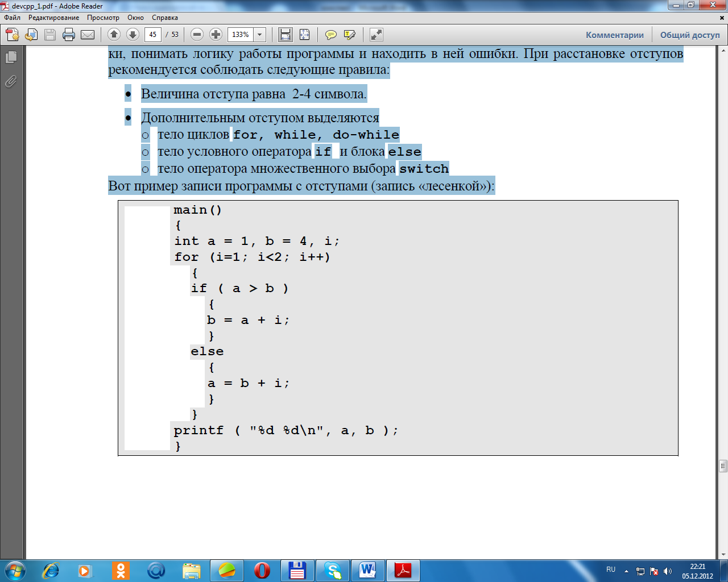
Task: Click the Create PDF toolbar icon
Action: [13, 35]
